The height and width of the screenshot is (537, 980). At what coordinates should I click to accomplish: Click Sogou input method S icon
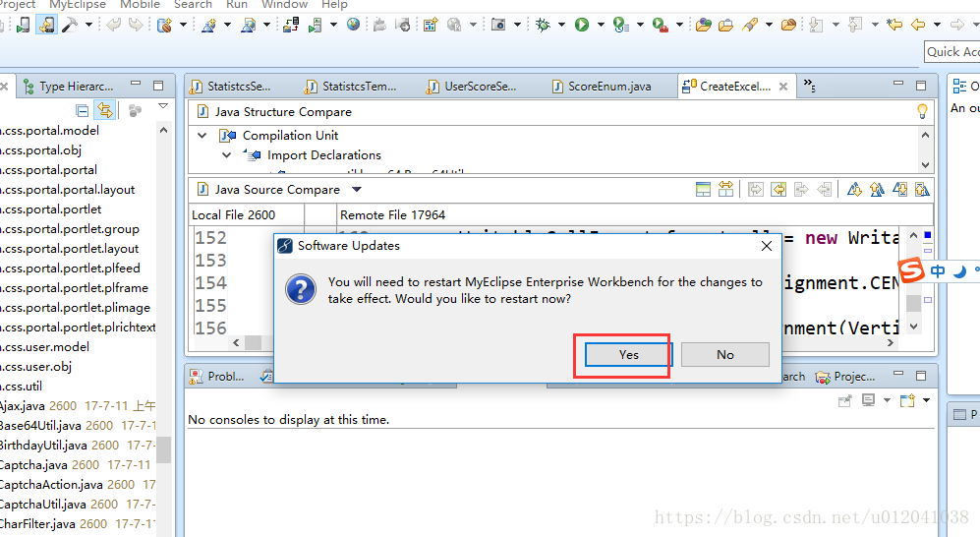click(x=911, y=270)
